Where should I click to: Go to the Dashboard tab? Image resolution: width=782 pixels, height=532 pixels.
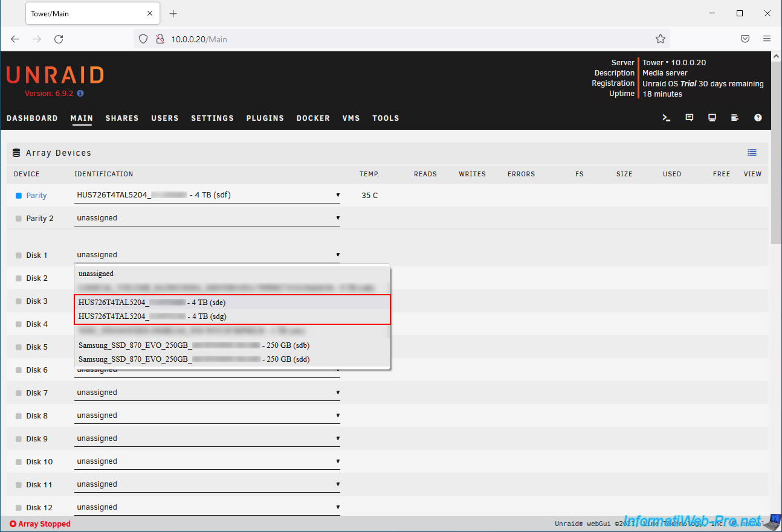[32, 118]
